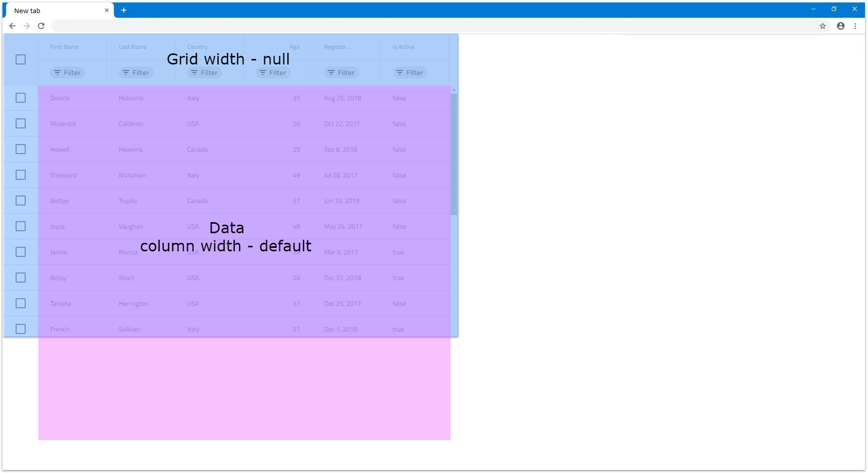Click the browser back arrow
The width and height of the screenshot is (868, 473).
point(13,26)
